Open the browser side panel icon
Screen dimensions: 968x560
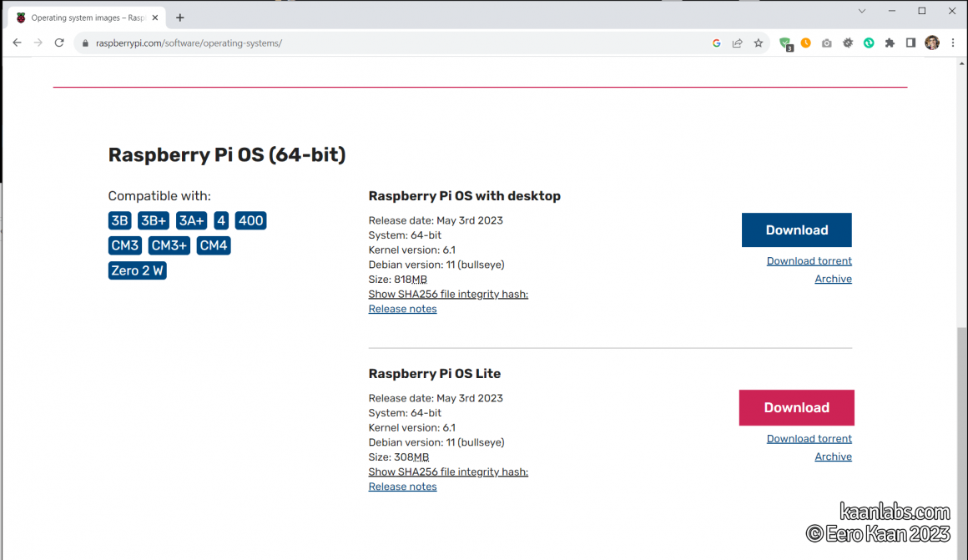(x=910, y=43)
